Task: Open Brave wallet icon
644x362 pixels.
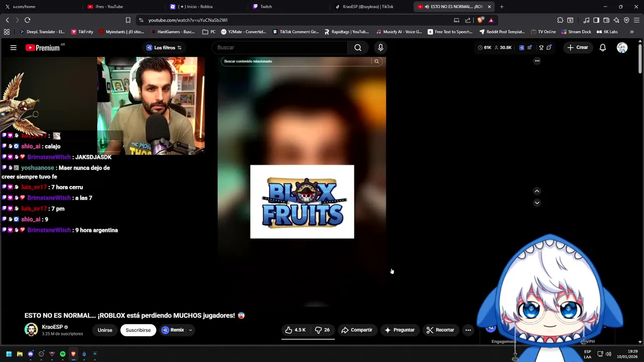Action: click(606, 20)
